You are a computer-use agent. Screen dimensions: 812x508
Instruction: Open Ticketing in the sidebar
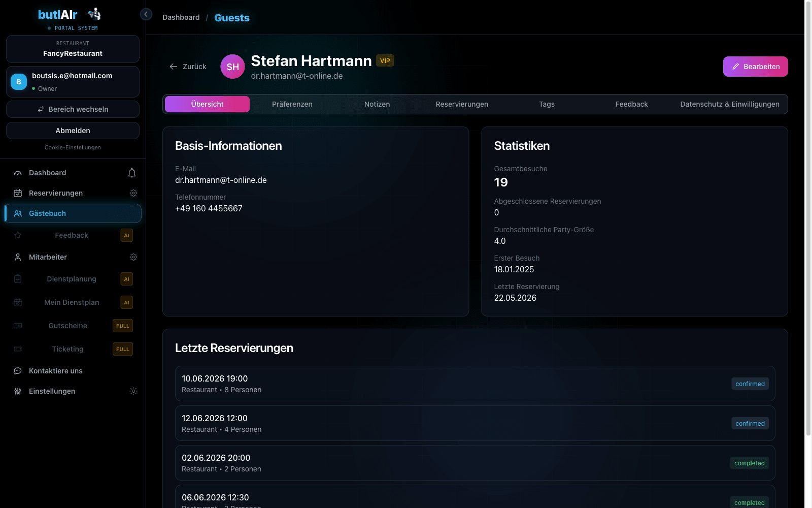tap(67, 349)
